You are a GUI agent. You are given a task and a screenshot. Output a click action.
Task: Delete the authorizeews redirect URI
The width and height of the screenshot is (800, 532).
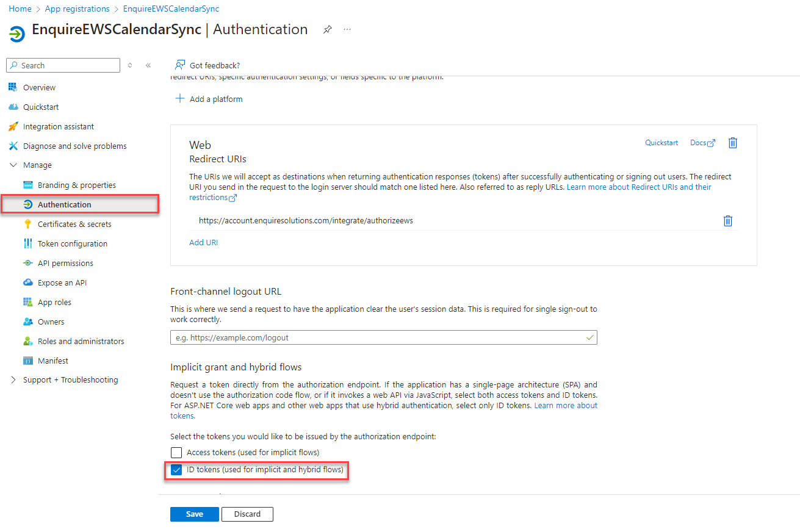pos(727,221)
